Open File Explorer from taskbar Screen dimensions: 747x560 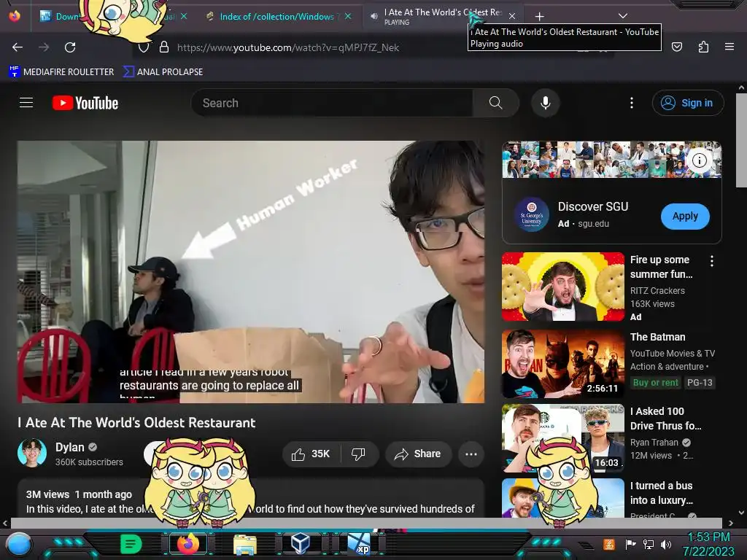(245, 544)
